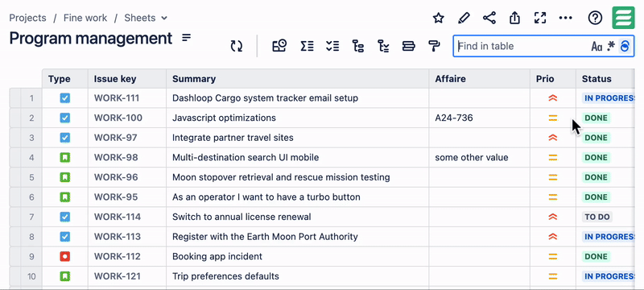The width and height of the screenshot is (644, 290).
Task: Click IN PROGRESS status of WORK-111
Action: (x=609, y=98)
